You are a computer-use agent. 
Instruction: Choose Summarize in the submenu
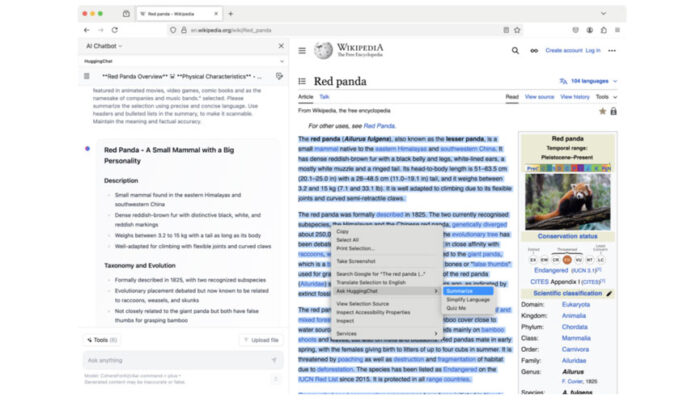(468, 291)
